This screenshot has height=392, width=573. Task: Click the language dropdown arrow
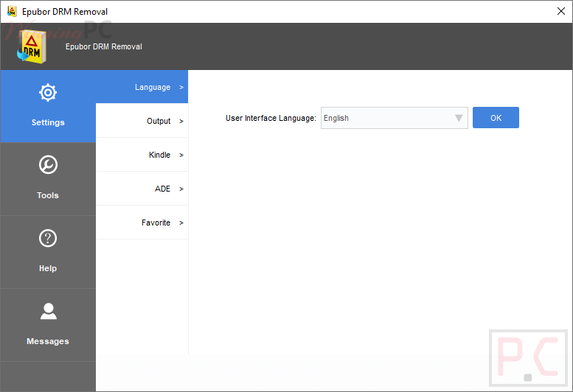coord(459,118)
